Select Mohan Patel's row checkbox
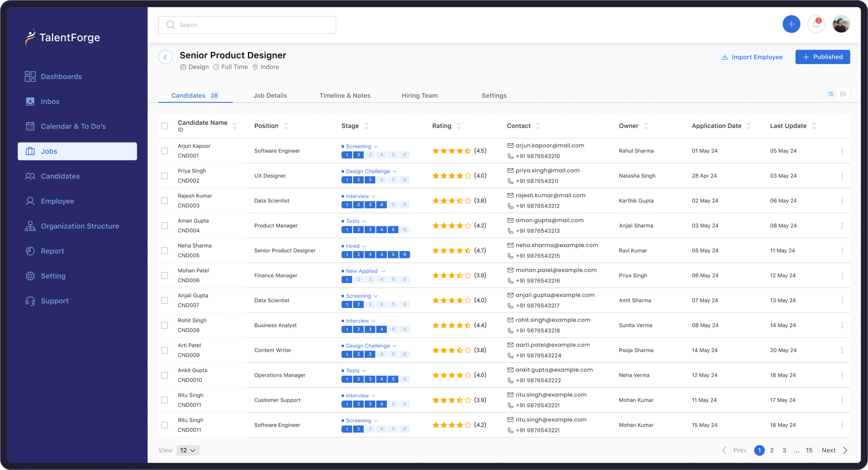Screen dimensions: 868x470 pos(164,276)
